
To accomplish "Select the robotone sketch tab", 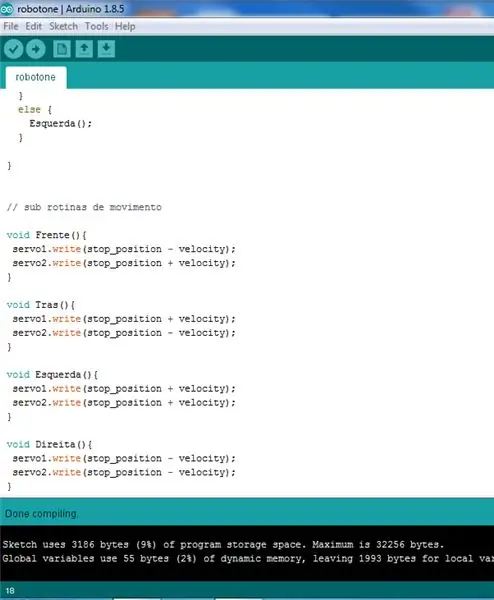I will pos(36,77).
